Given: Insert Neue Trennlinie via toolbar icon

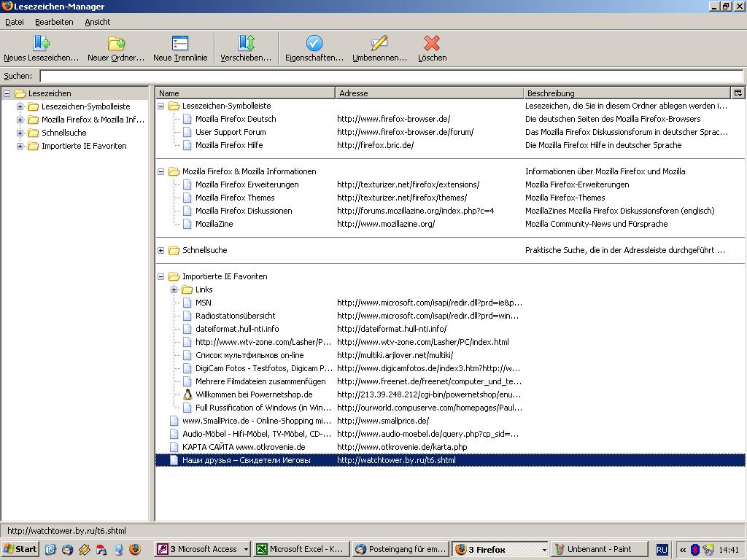Looking at the screenshot, I should (x=180, y=43).
